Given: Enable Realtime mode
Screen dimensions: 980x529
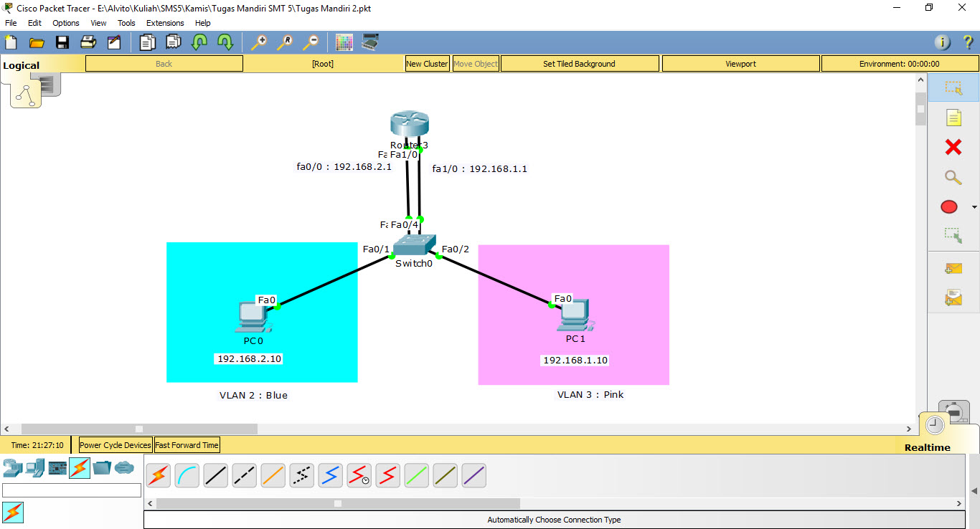Looking at the screenshot, I should (x=934, y=424).
